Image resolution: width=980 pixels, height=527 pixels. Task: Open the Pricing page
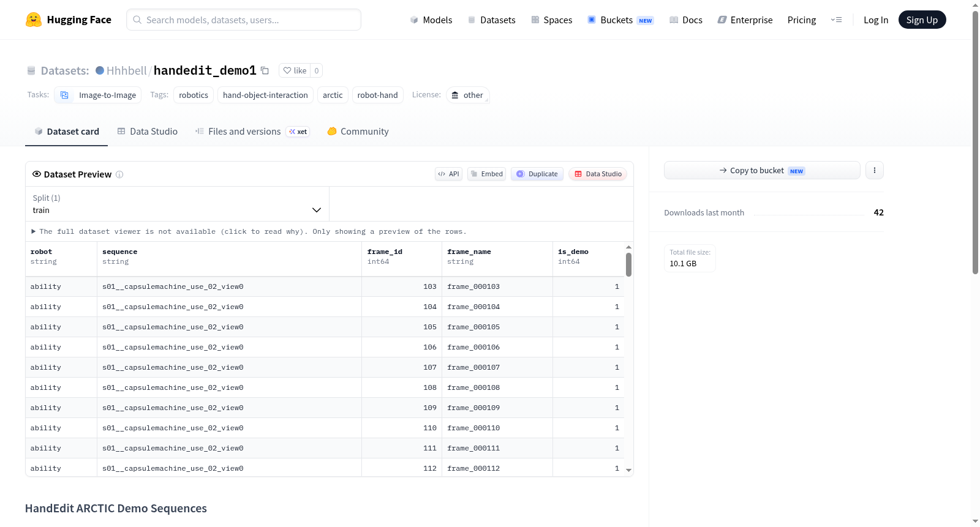pyautogui.click(x=802, y=20)
